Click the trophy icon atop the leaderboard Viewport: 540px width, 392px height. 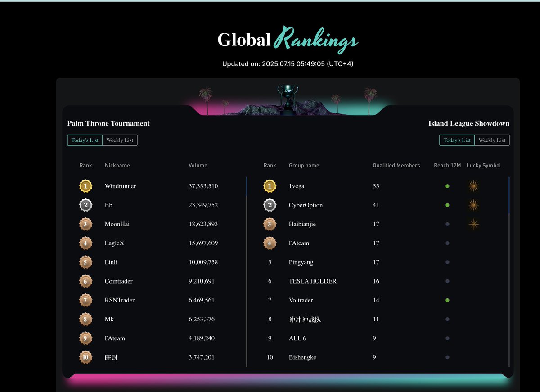[x=288, y=97]
